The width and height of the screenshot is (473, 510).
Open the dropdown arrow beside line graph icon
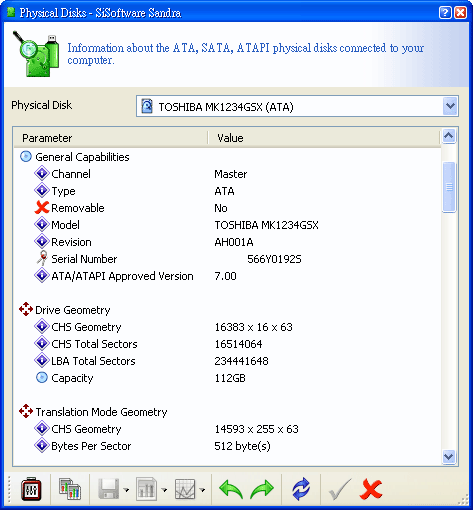pos(202,490)
